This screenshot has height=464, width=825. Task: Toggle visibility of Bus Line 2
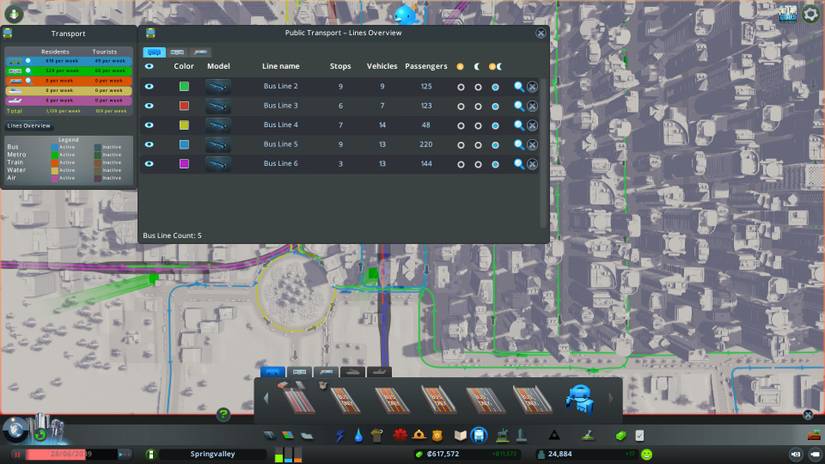(149, 86)
